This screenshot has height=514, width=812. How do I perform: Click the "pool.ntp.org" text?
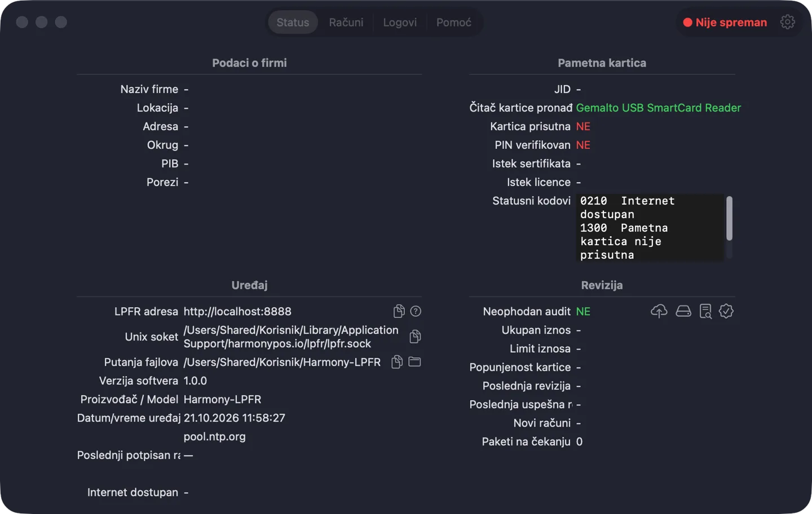click(x=215, y=437)
